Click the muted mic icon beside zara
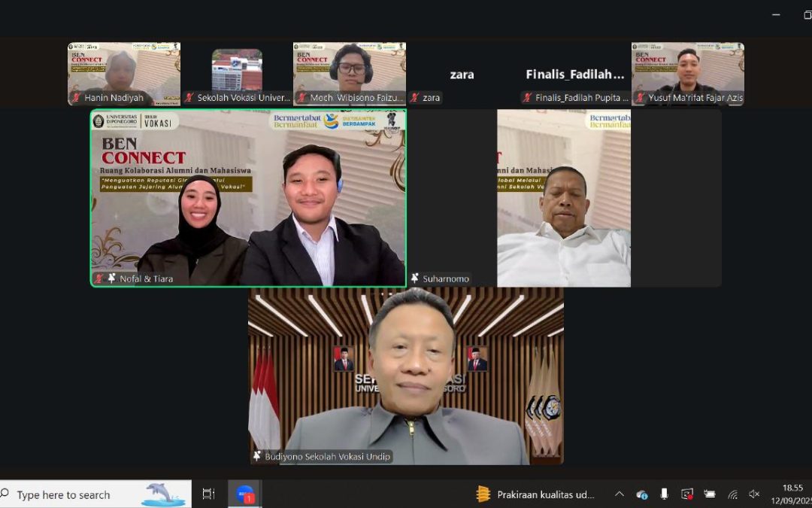 (x=415, y=97)
